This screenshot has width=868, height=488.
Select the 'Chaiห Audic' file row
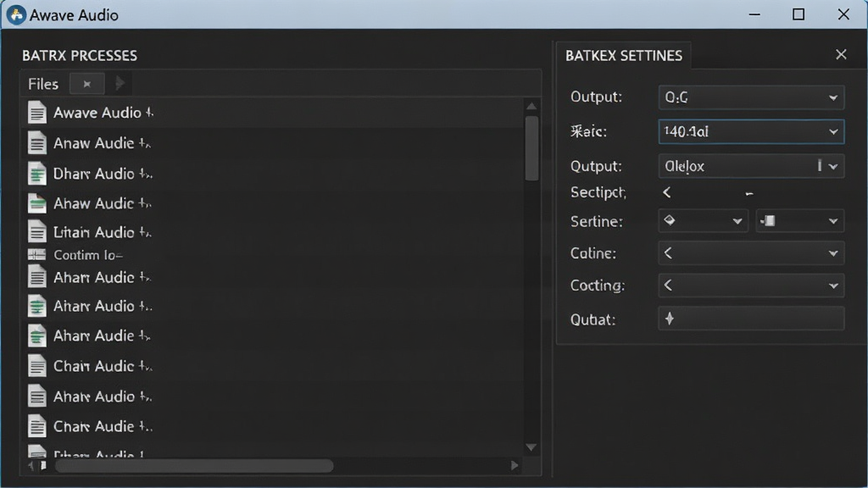(x=274, y=366)
